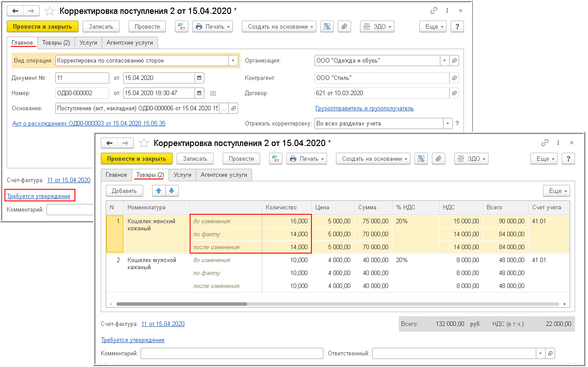Click the table's horizontal scrollbar
Image resolution: width=588 pixels, height=367 pixels.
[x=182, y=304]
